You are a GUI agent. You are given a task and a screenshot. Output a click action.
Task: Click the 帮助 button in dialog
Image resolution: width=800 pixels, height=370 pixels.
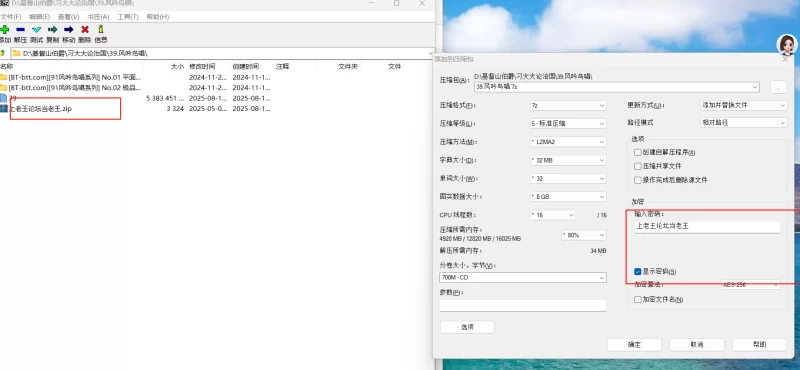tap(759, 344)
